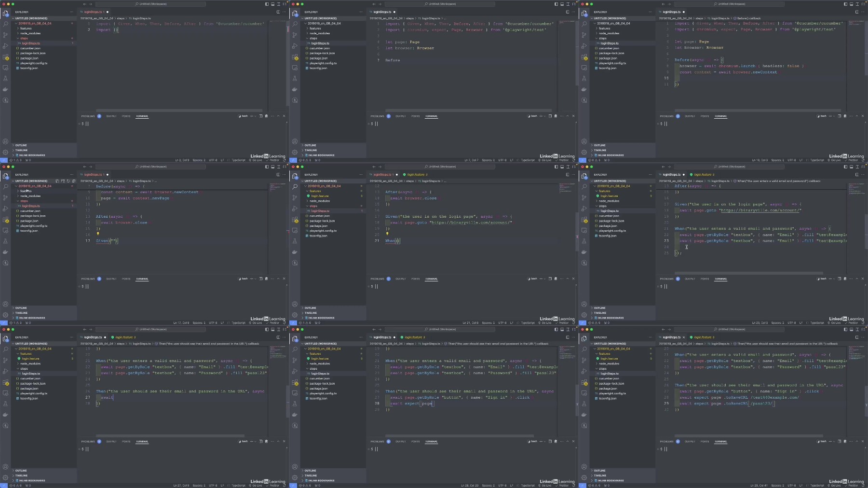Open Run and Debug in top-left window

tap(6, 46)
